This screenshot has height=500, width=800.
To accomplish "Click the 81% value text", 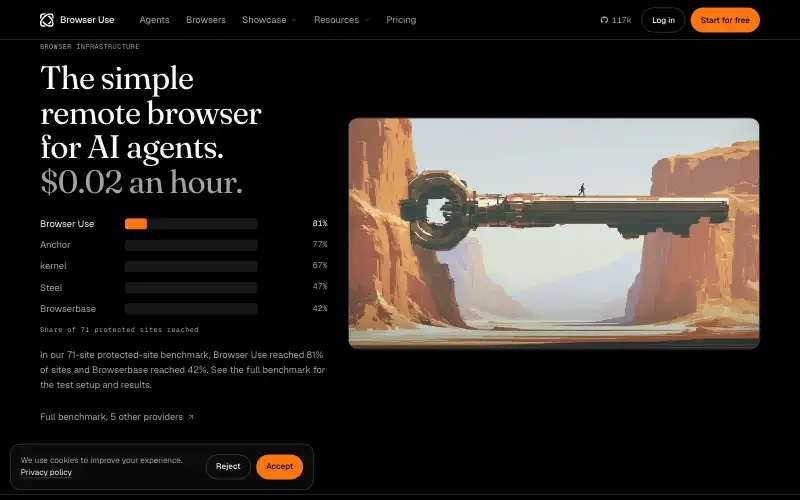I will click(320, 223).
